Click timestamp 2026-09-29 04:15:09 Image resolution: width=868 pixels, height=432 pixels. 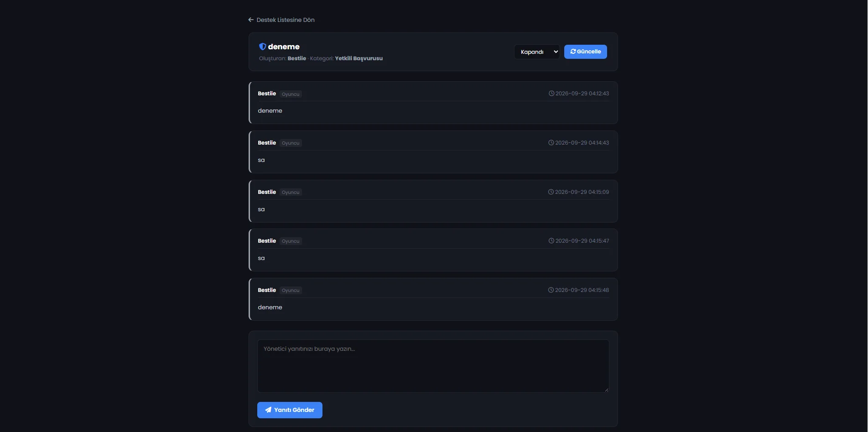coord(582,192)
